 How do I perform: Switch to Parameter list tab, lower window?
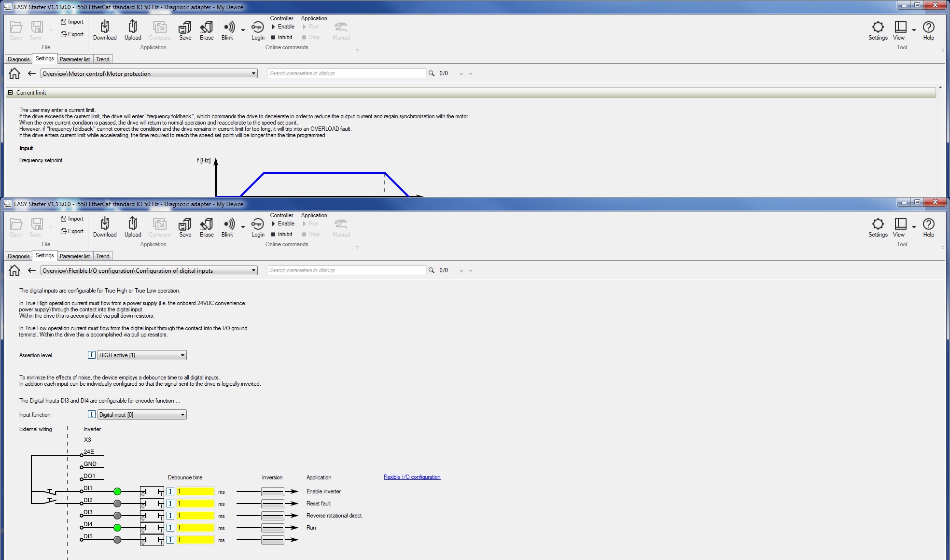75,256
